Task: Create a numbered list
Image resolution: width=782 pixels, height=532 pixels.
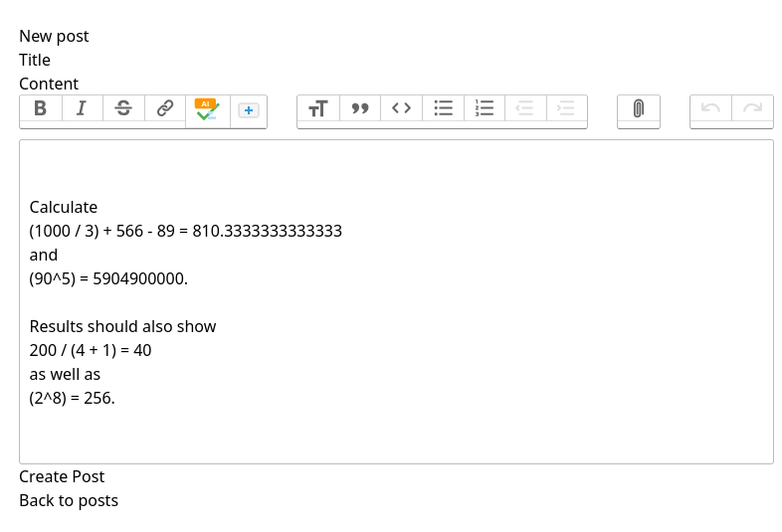Action: [x=485, y=108]
